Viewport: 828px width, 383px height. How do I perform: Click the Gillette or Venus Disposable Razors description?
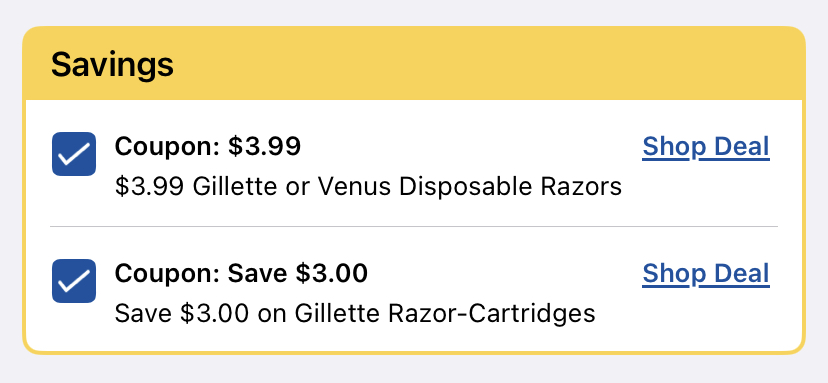coord(368,186)
